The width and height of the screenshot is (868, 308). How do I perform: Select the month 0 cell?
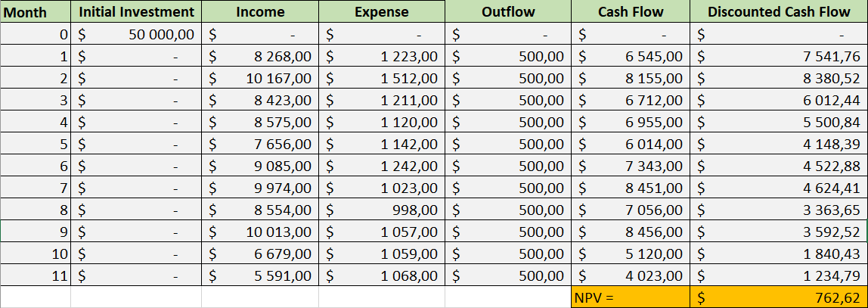point(36,34)
